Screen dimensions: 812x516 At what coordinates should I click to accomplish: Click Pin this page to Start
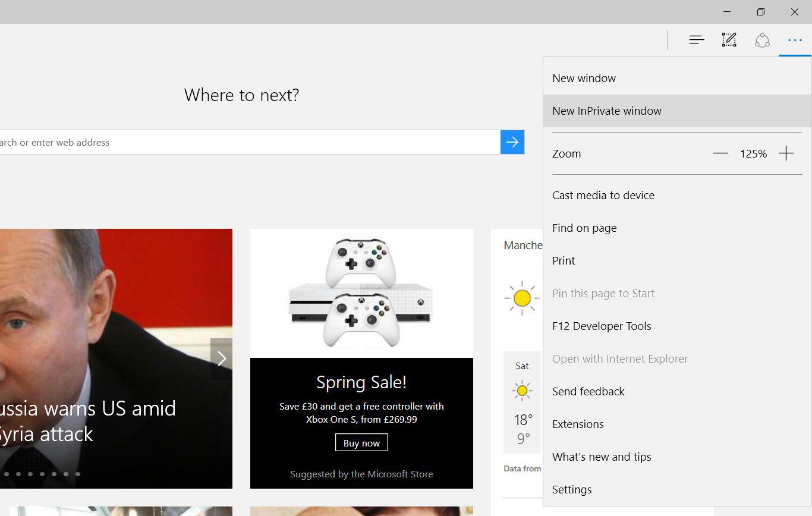point(677,293)
